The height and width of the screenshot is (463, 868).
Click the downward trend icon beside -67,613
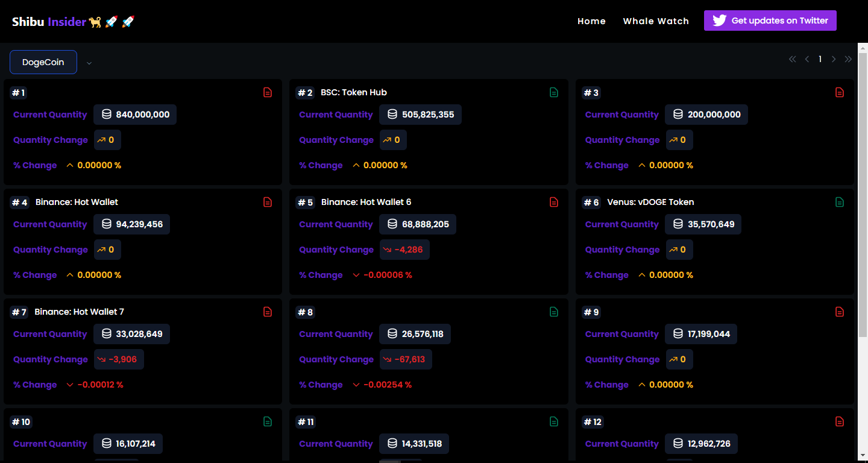388,359
